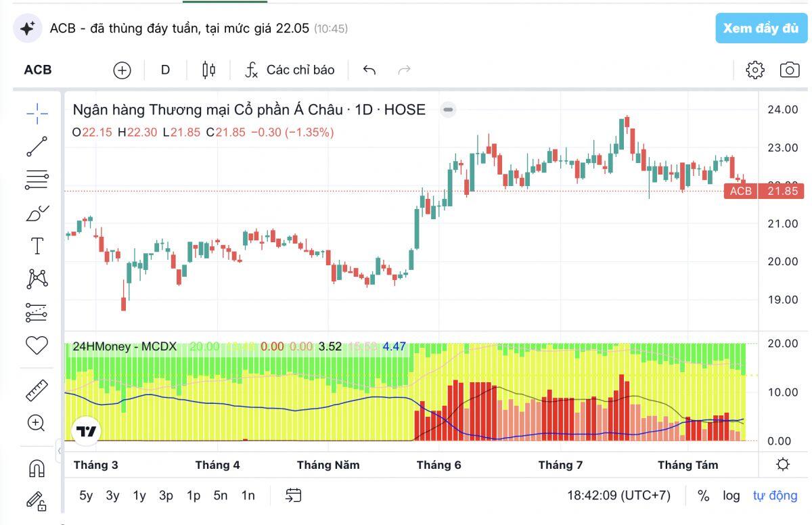Viewport: 812px width, 525px height.
Task: Click the 'Tháng 6' time axis label
Action: point(438,465)
